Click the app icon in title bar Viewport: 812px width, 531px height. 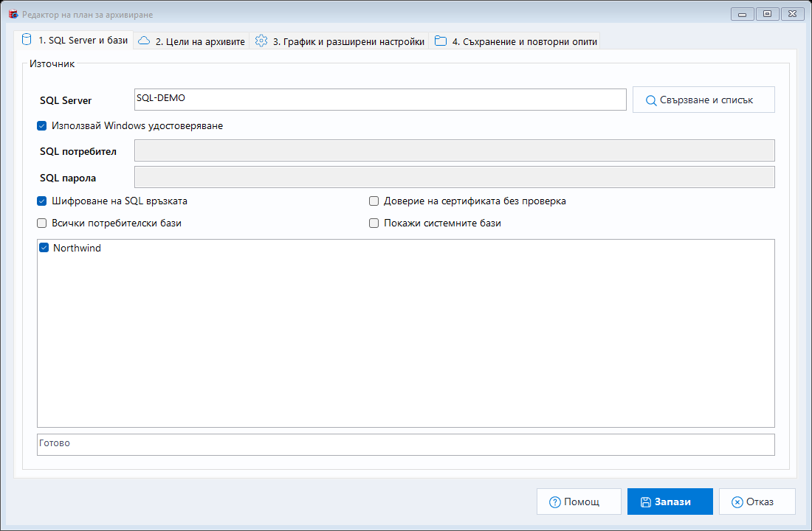coord(13,15)
